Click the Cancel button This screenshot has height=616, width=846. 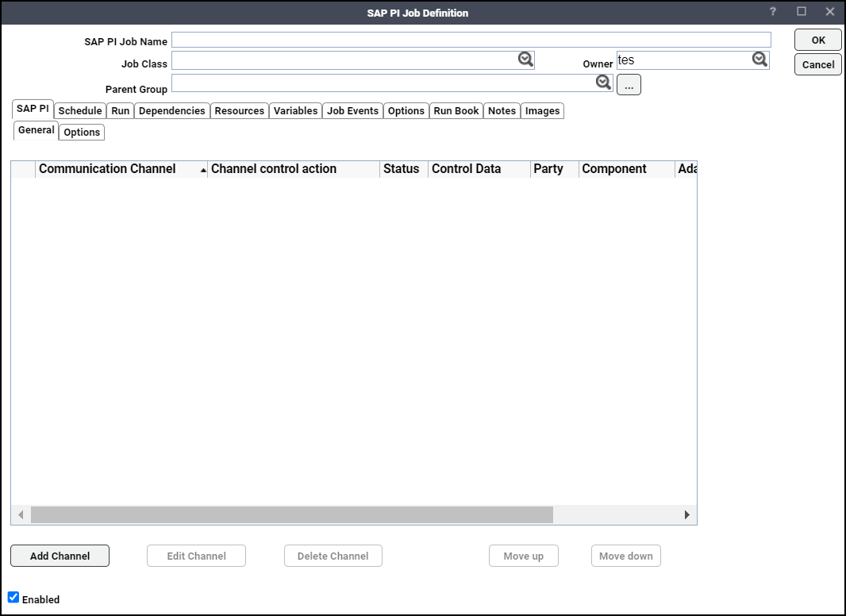[x=818, y=64]
